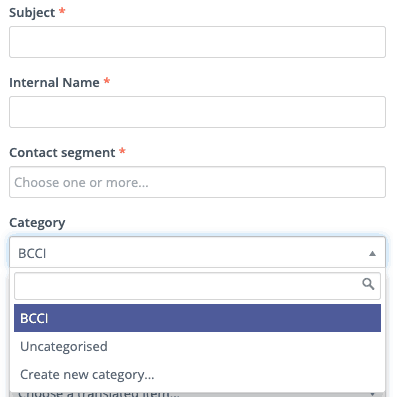Click the red asterisk beside Subject
393x397 pixels.
tap(62, 11)
